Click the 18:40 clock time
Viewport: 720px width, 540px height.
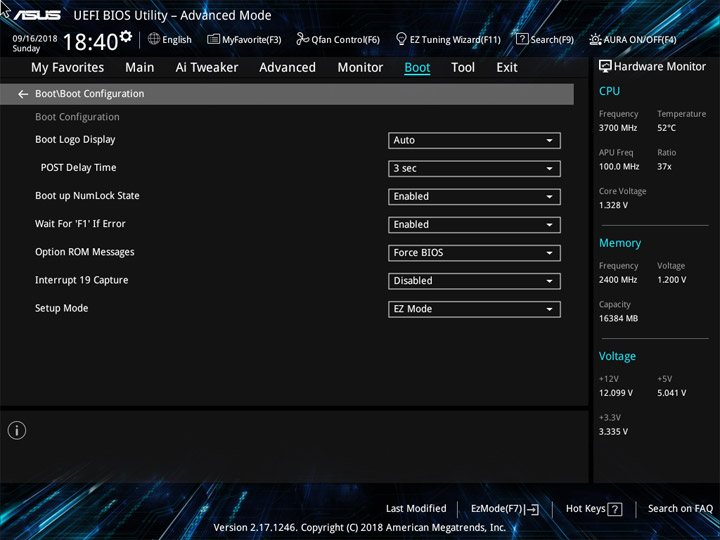(x=91, y=42)
